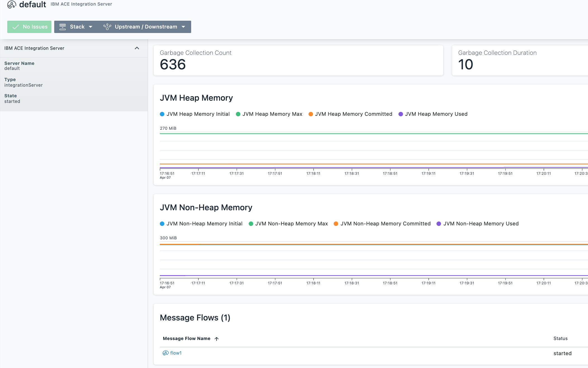588x368 pixels.
Task: Click the Upstream / Downstream nodes icon
Action: pyautogui.click(x=107, y=27)
